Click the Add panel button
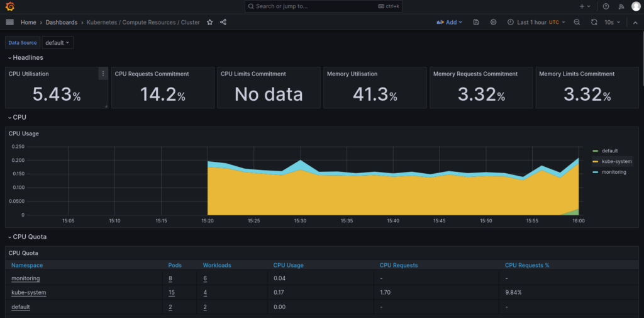Viewport: 644px width, 318px height. 450,22
